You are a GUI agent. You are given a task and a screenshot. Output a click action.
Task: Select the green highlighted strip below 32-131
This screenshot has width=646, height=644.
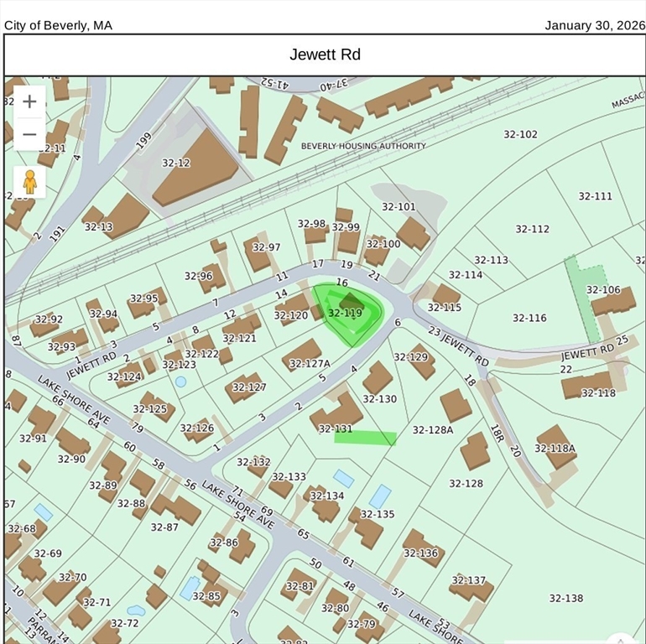pyautogui.click(x=365, y=438)
